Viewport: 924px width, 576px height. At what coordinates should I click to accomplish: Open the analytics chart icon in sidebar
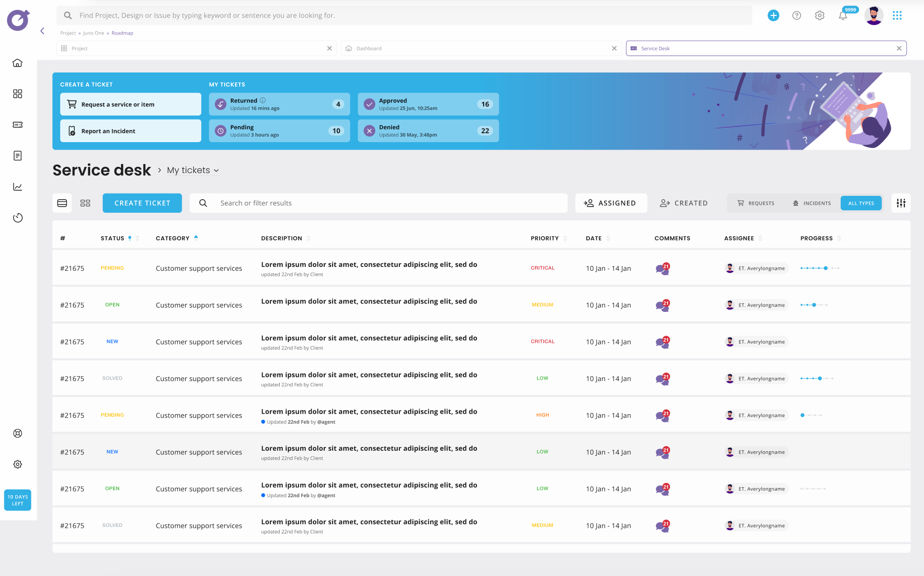(x=17, y=187)
